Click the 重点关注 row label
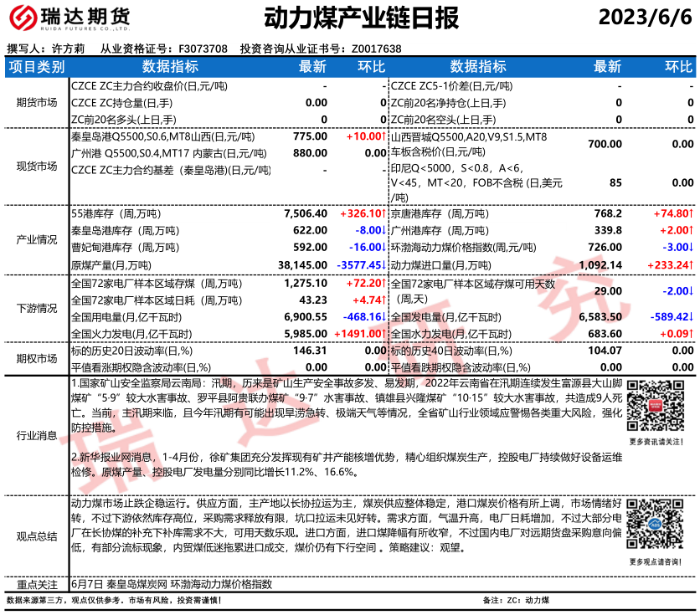Viewport: 700px width, 615px height. pos(37,583)
